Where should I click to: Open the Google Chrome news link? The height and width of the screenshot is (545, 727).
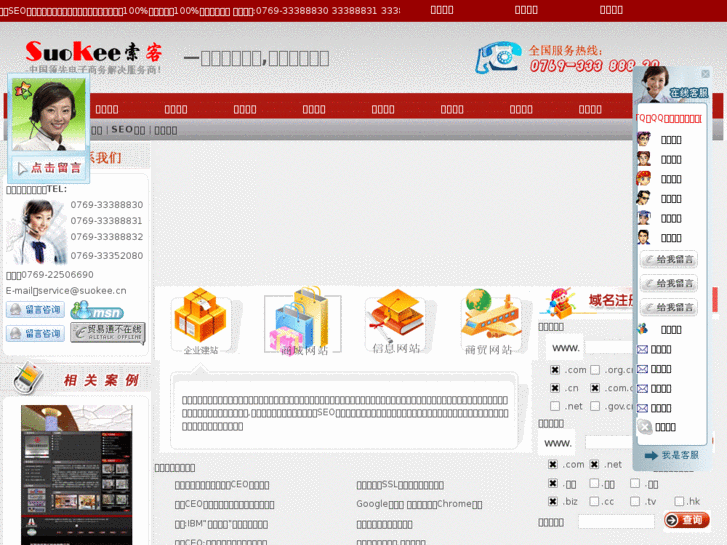(x=419, y=504)
